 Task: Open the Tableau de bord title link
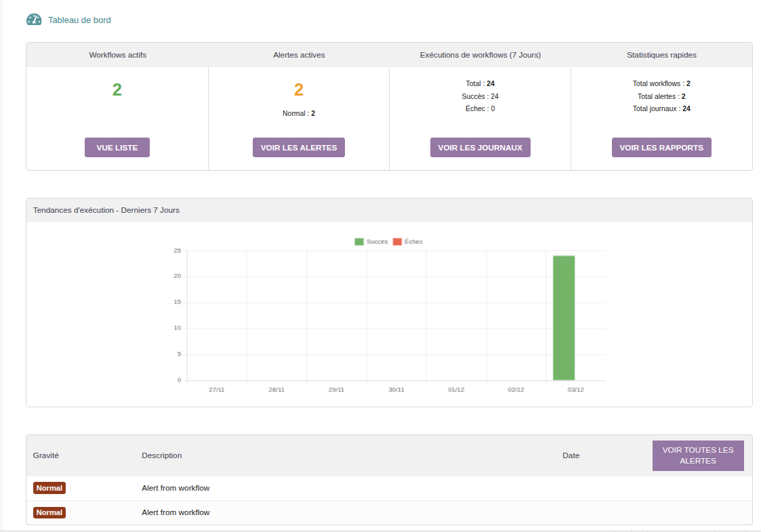coord(79,20)
